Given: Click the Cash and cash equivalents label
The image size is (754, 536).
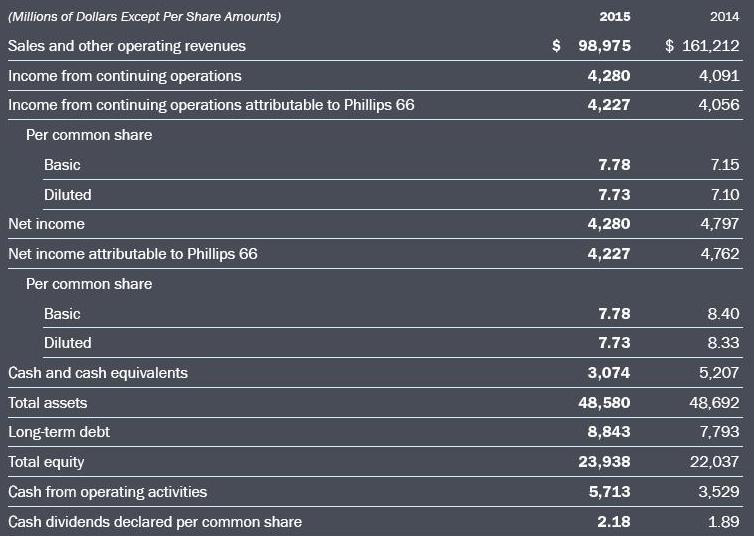Looking at the screenshot, I should [98, 373].
